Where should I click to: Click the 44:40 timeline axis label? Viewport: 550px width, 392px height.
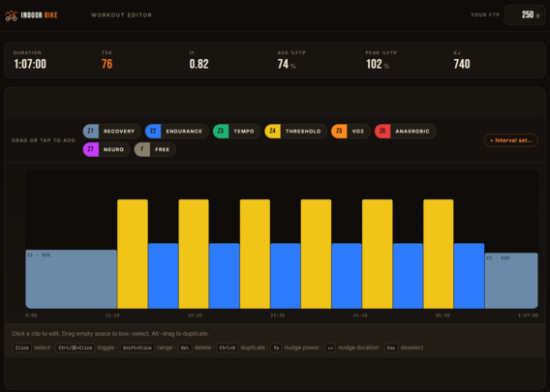coord(360,316)
